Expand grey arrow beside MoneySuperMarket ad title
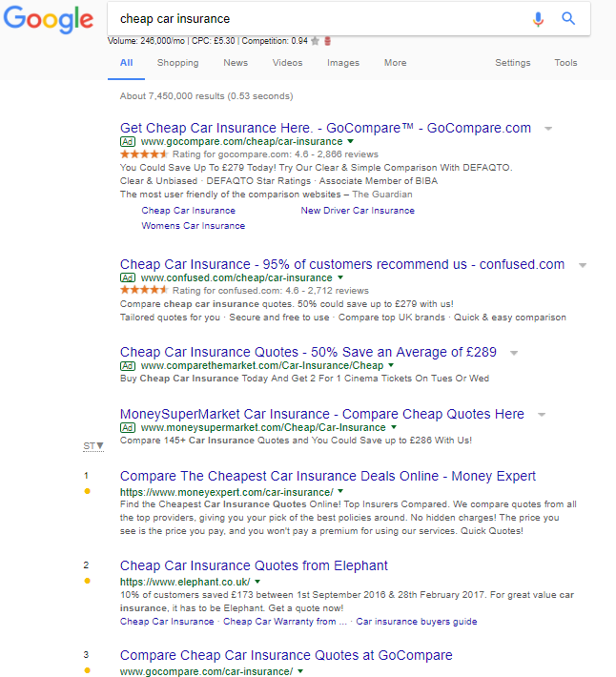The height and width of the screenshot is (677, 616). 542,415
